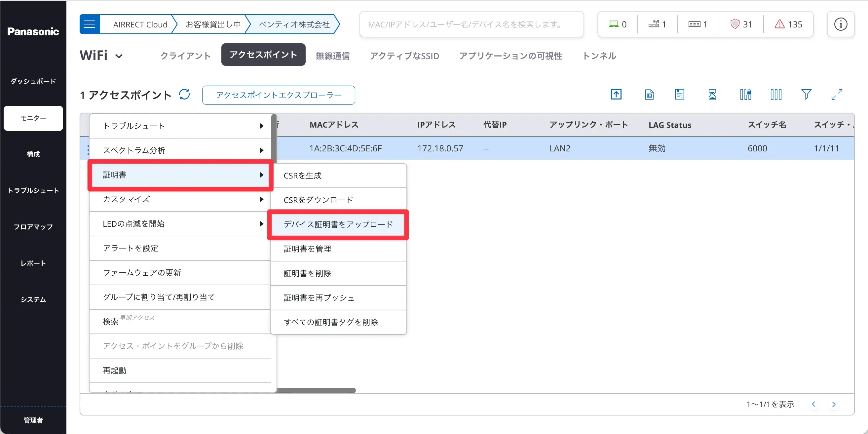Click the info circle icon

(840, 24)
